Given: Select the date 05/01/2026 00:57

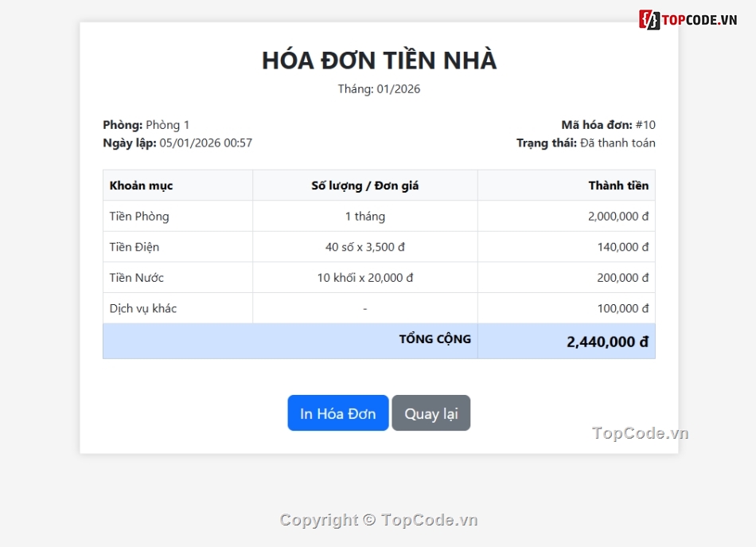Looking at the screenshot, I should tap(206, 143).
